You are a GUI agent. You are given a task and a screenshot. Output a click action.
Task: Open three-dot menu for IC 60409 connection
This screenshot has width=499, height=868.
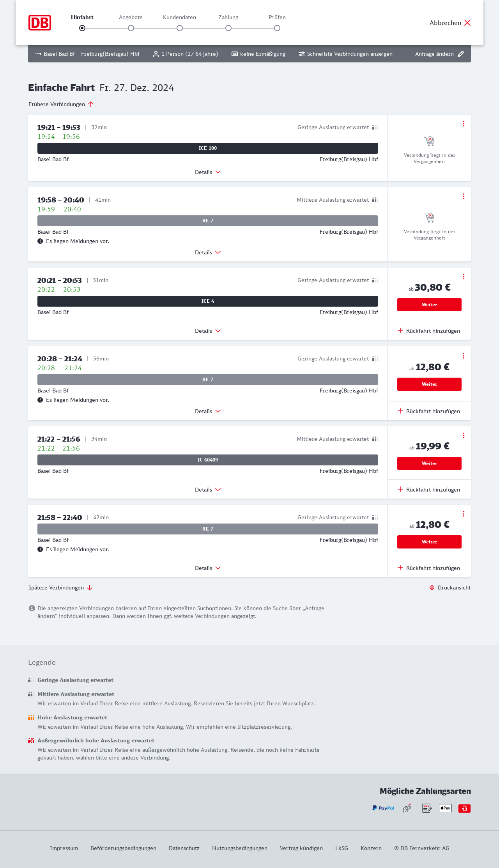(x=464, y=435)
